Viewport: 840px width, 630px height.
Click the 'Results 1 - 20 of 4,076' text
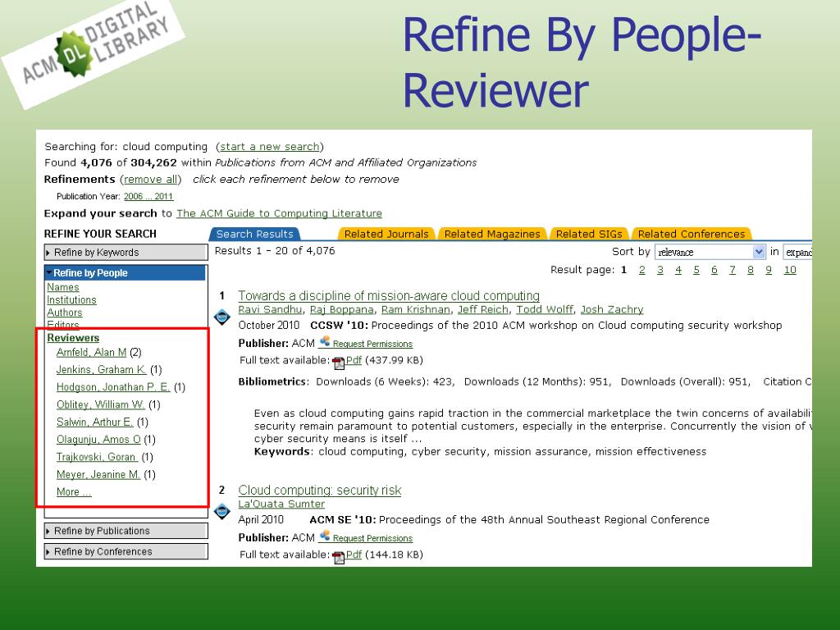[275, 251]
